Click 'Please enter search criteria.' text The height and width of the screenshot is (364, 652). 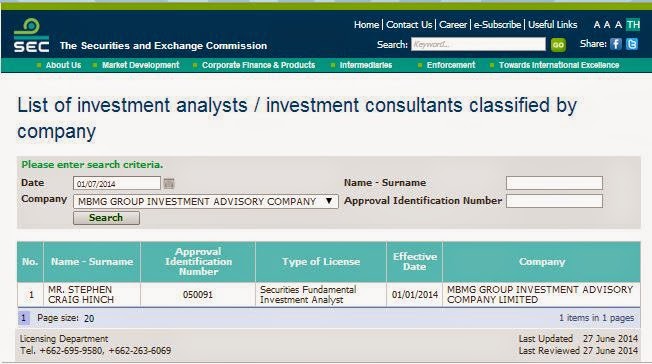(92, 165)
